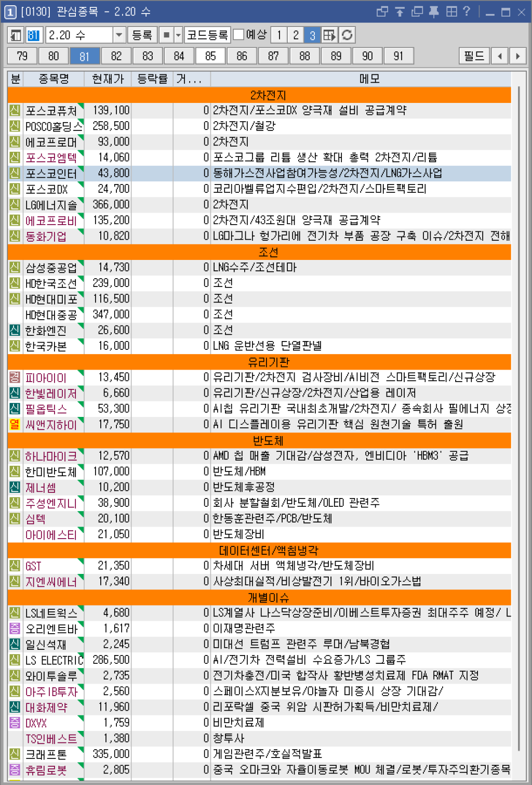The image size is (532, 785).
Task: Switch to view mode 2
Action: click(x=296, y=35)
